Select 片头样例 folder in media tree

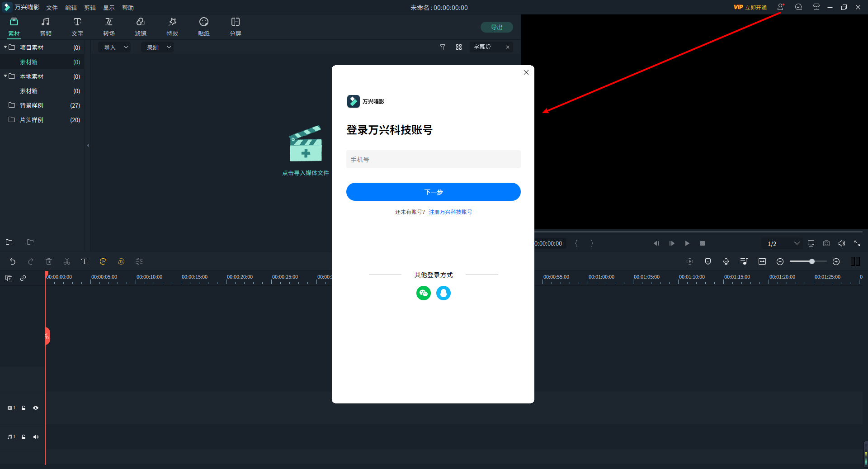[x=42, y=120]
